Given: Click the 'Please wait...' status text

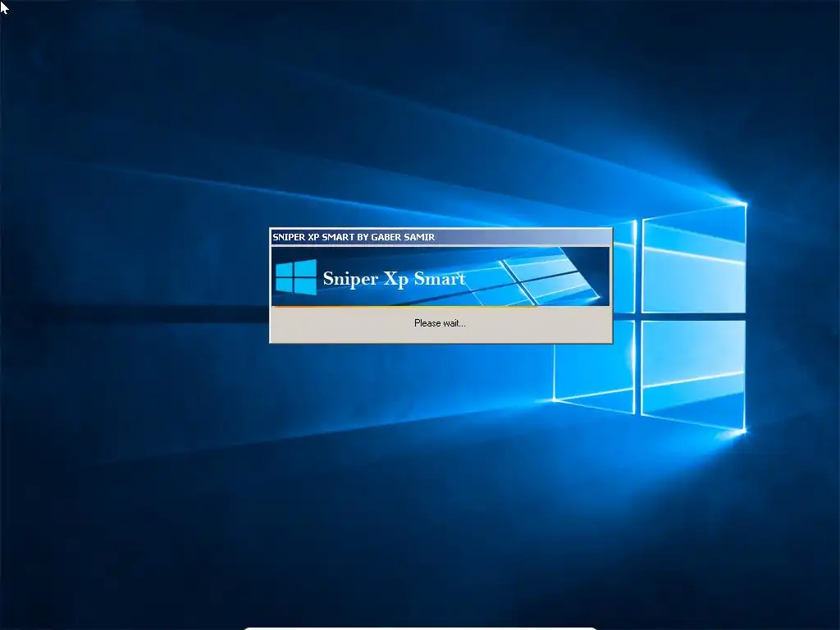Looking at the screenshot, I should pos(440,323).
